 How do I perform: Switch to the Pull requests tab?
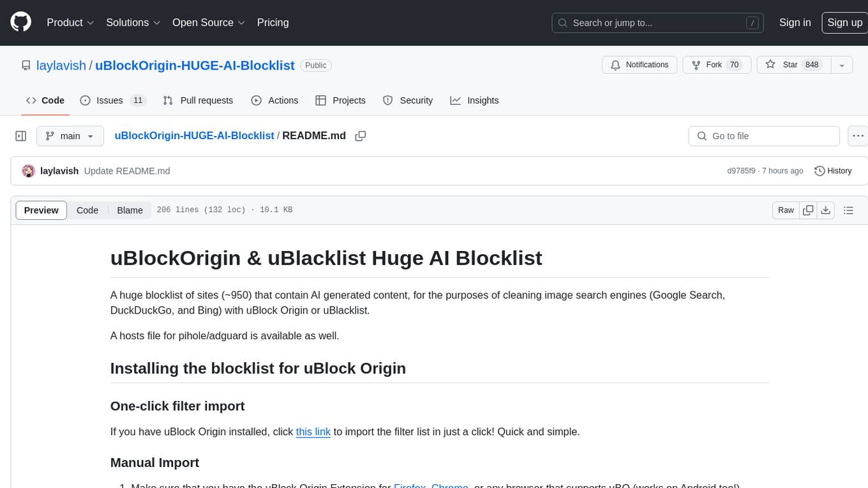click(x=198, y=100)
